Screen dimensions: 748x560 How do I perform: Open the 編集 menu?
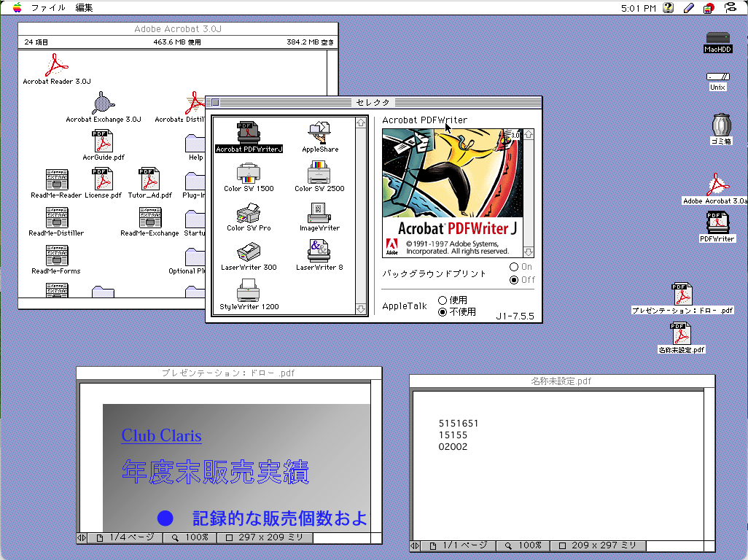click(84, 7)
